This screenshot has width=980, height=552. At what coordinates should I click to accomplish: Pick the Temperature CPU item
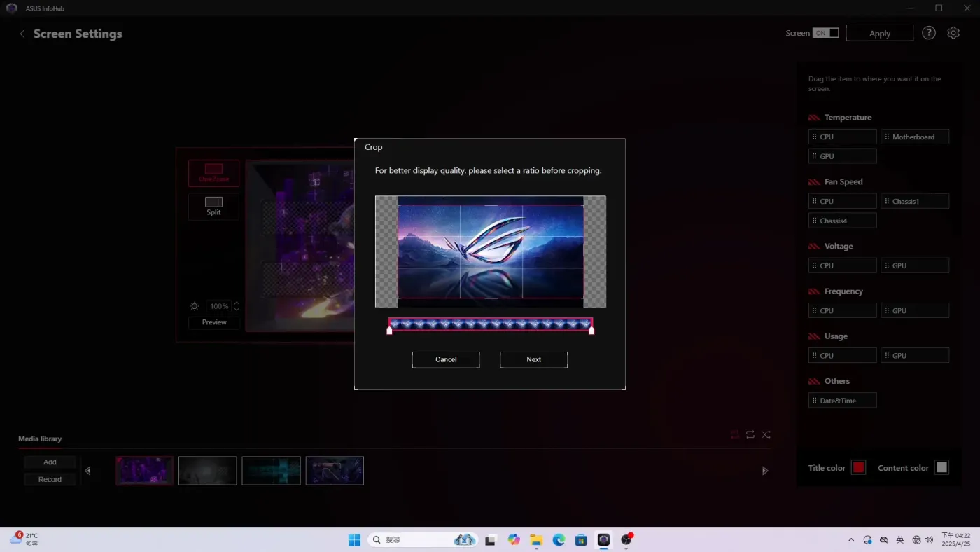(x=843, y=137)
